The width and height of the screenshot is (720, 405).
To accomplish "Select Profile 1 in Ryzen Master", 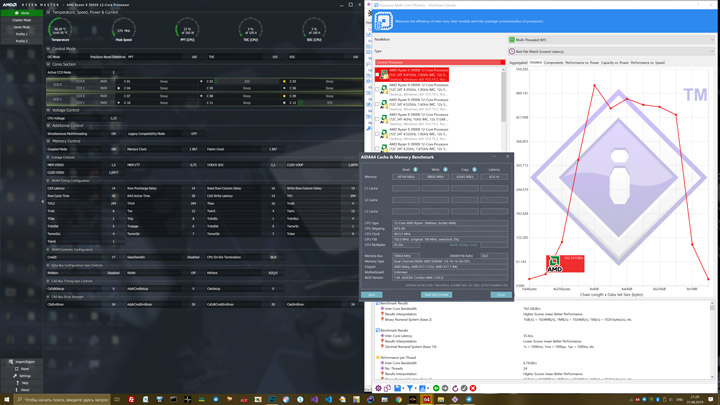I will (22, 34).
